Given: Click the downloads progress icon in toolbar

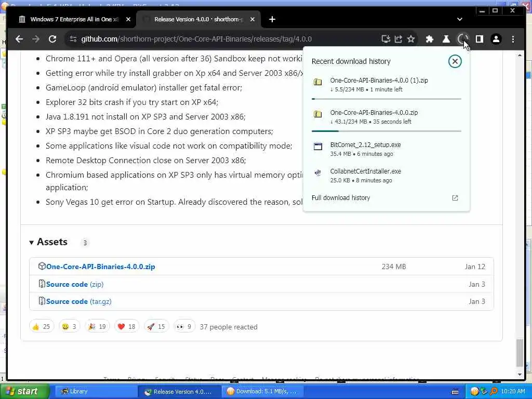Looking at the screenshot, I should (462, 39).
